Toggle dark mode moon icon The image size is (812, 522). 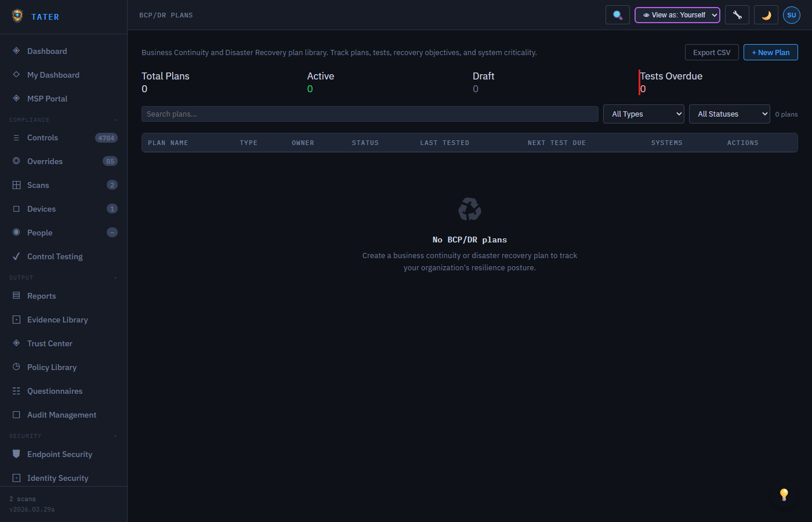[766, 15]
